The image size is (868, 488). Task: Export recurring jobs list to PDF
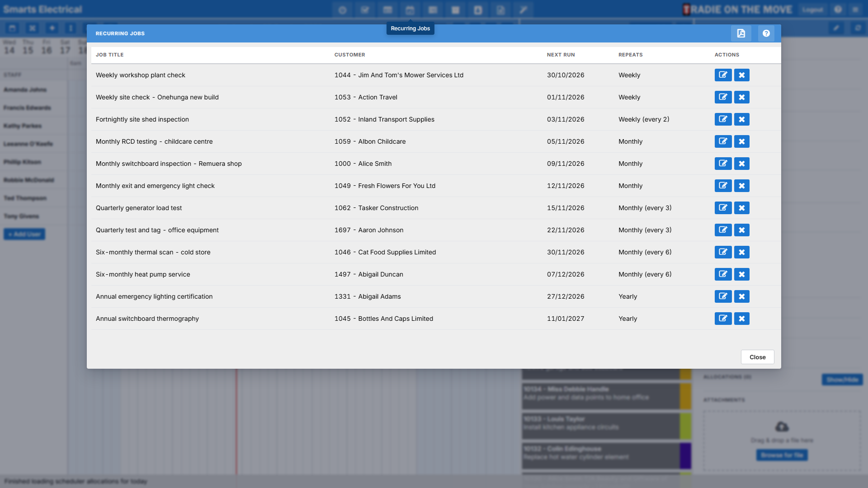(x=741, y=33)
